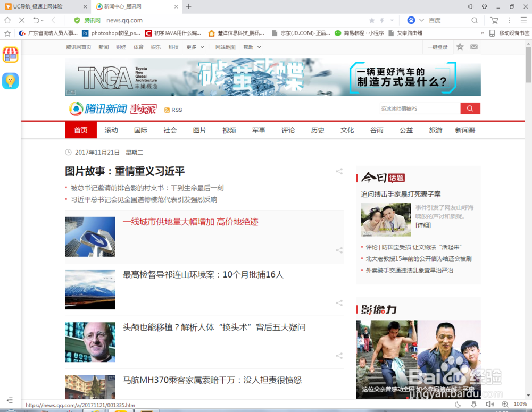Expand the bookmarks overflow chevron

(481, 32)
